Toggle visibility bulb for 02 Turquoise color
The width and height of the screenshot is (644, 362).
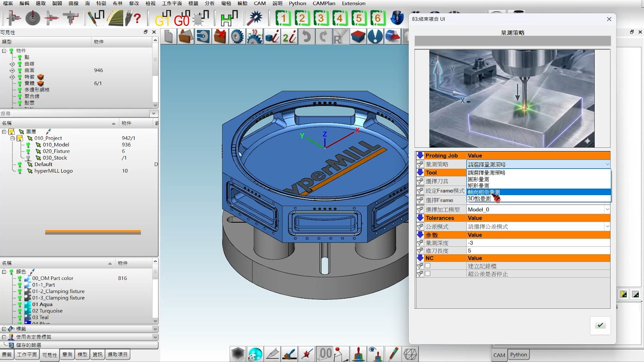20,311
